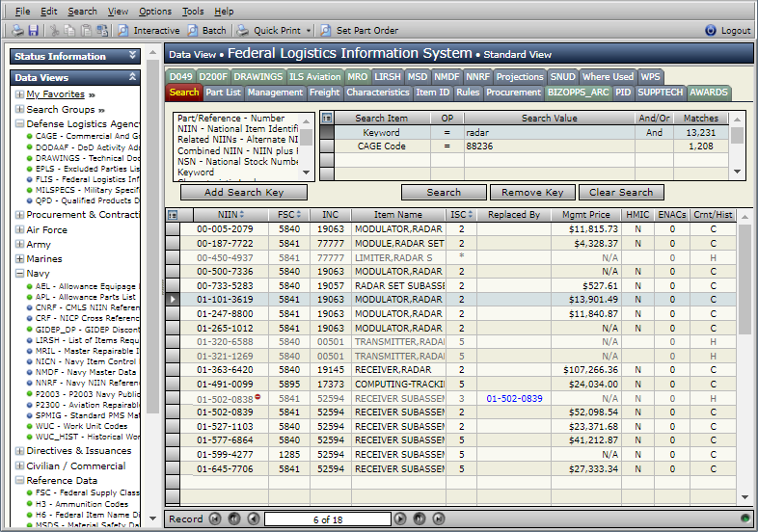Click the previous page rewind record button
758x532 pixels.
click(234, 519)
